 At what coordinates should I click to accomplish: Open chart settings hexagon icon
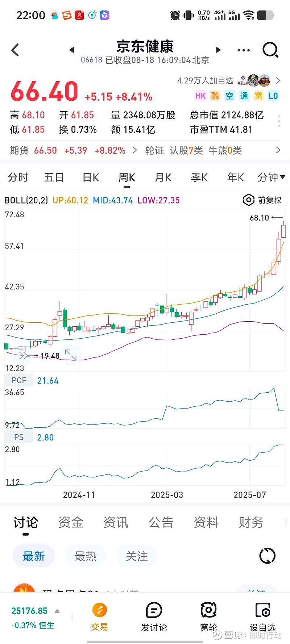point(248,200)
